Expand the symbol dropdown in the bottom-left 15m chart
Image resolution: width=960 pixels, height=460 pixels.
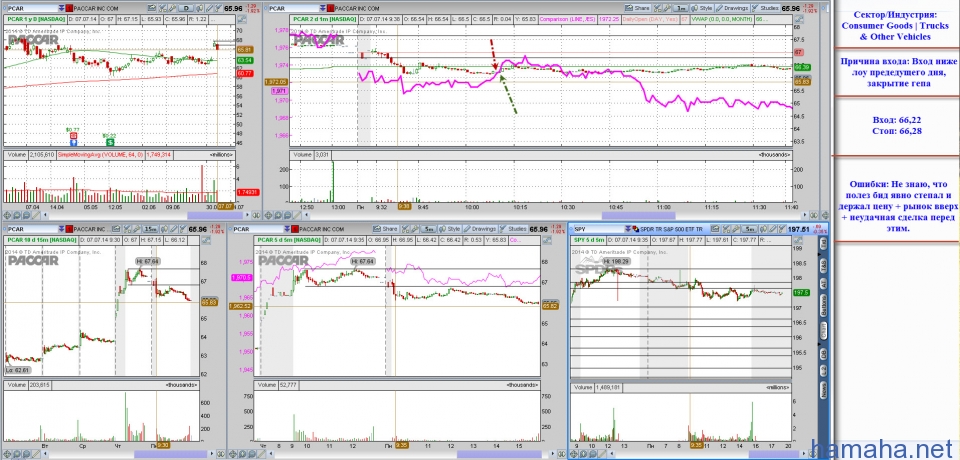coord(61,228)
